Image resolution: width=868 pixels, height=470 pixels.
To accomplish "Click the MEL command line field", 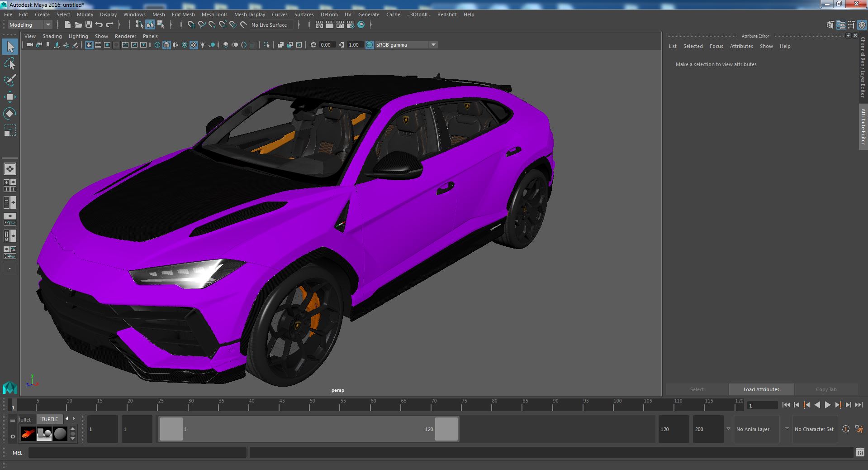I will (137, 452).
